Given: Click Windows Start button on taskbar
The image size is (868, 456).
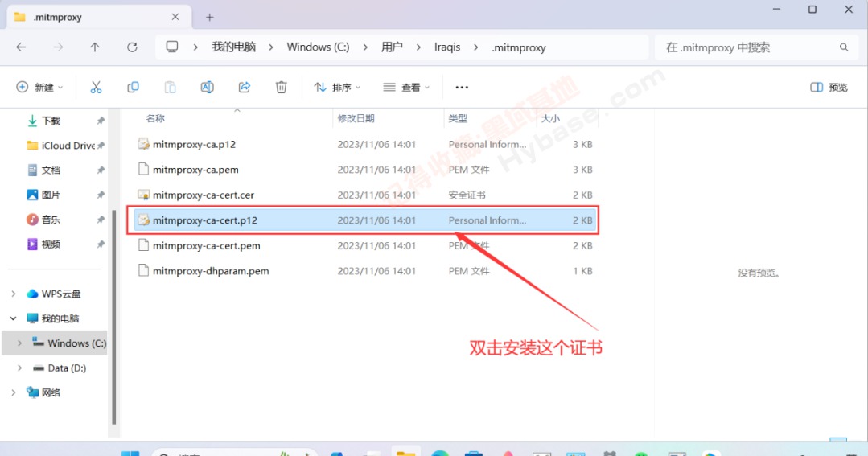Looking at the screenshot, I should [x=130, y=454].
